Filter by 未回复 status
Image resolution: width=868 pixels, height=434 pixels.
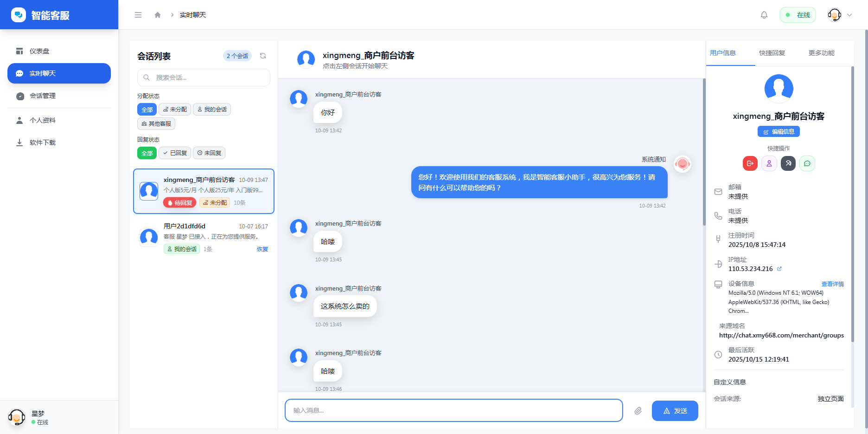pyautogui.click(x=209, y=153)
